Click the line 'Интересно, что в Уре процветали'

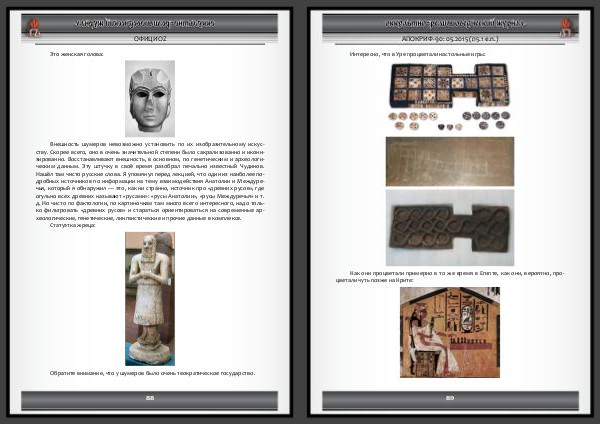[417, 54]
